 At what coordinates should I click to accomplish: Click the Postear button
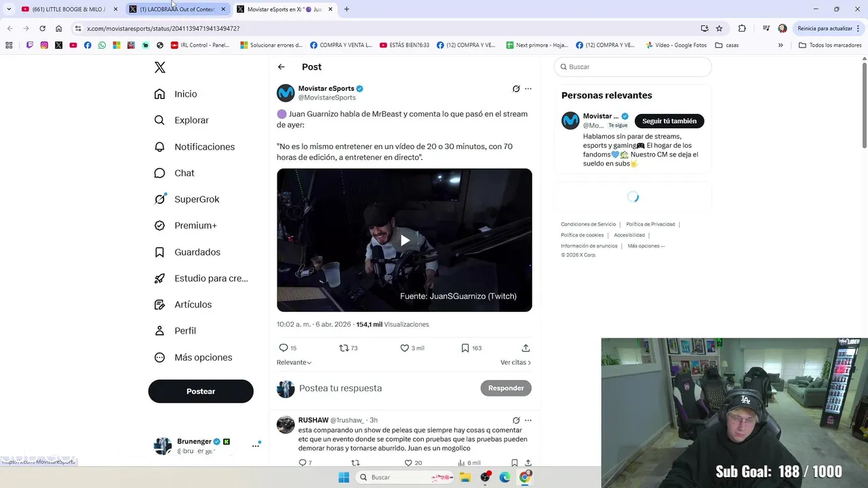pyautogui.click(x=201, y=391)
